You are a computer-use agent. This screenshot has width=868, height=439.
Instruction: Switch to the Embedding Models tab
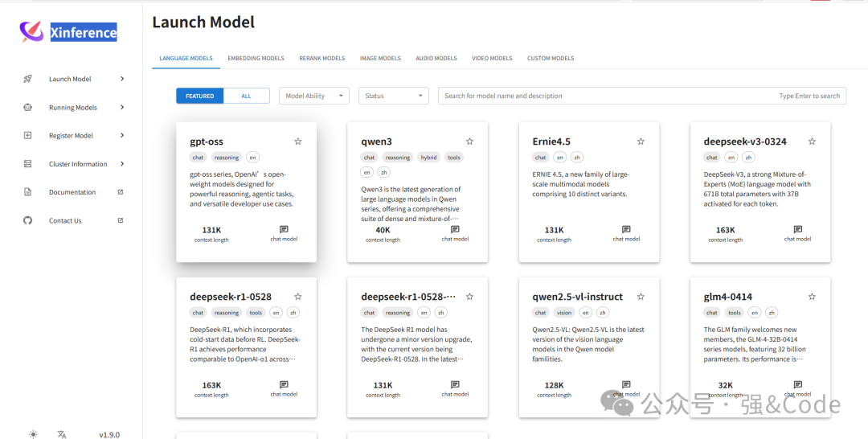tap(256, 58)
